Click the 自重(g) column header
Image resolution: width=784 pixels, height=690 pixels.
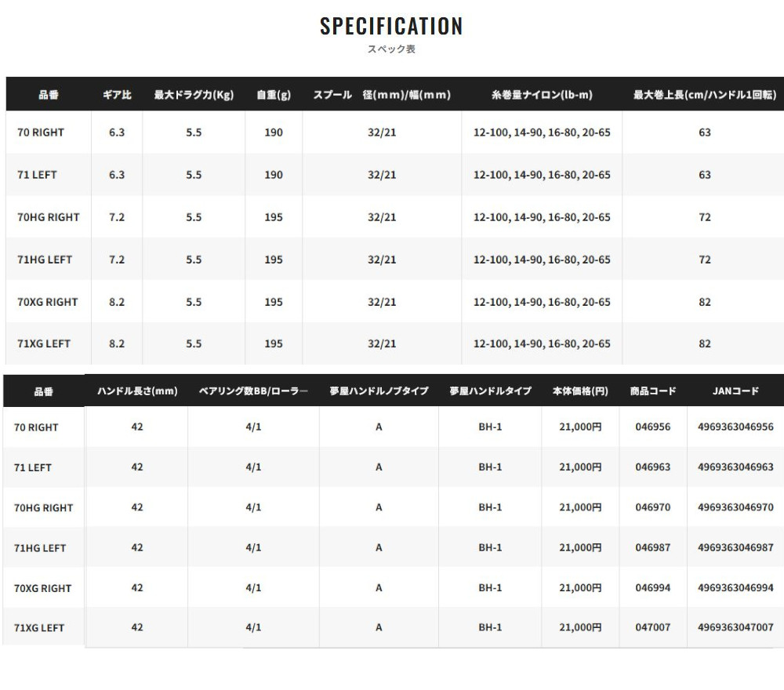[x=274, y=95]
